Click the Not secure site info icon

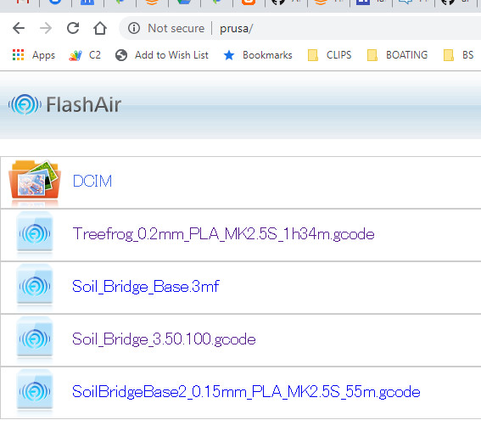click(134, 28)
